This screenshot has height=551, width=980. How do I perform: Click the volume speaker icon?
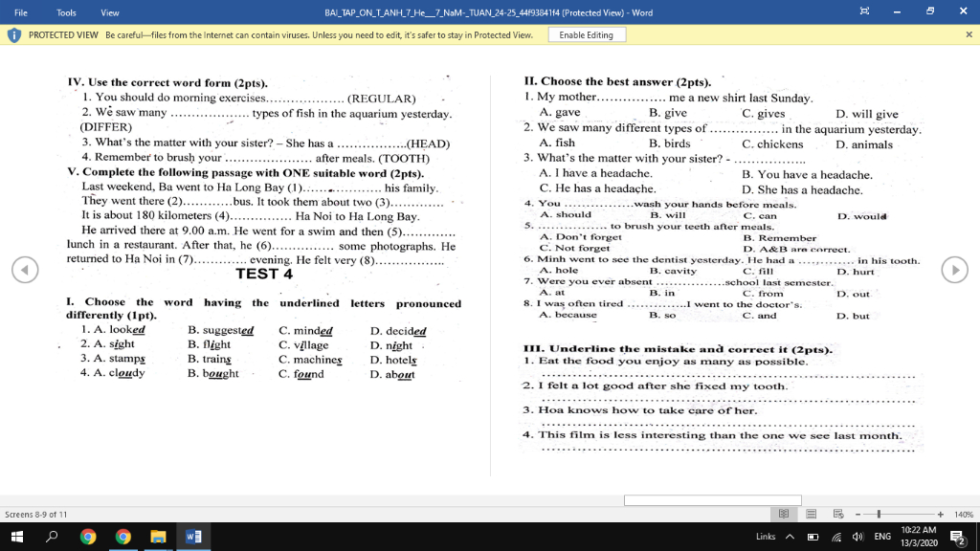(x=857, y=537)
